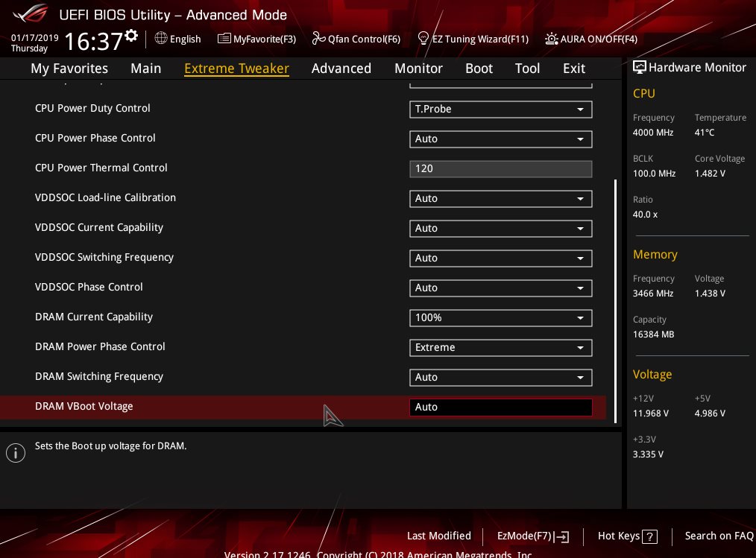Image resolution: width=756 pixels, height=558 pixels.
Task: Click Search on FAQ link
Action: [719, 536]
